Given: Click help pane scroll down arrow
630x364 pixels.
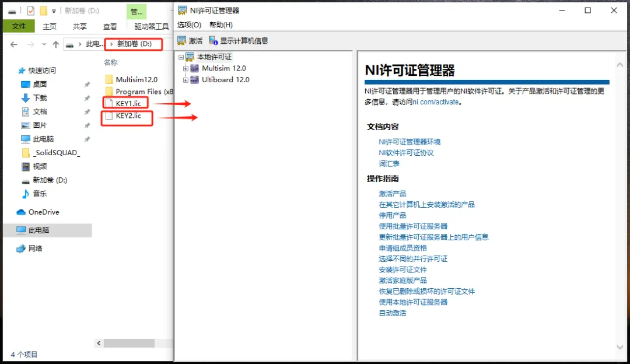Looking at the screenshot, I should point(619,347).
